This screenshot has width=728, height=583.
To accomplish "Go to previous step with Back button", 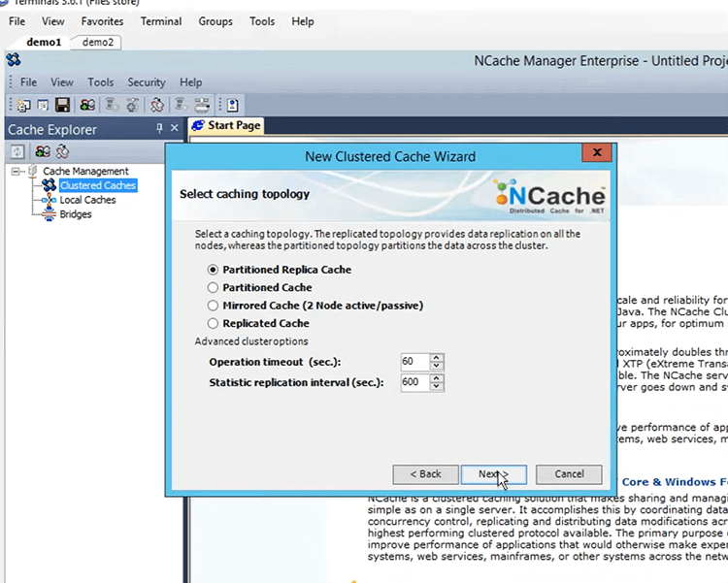I will [x=425, y=474].
